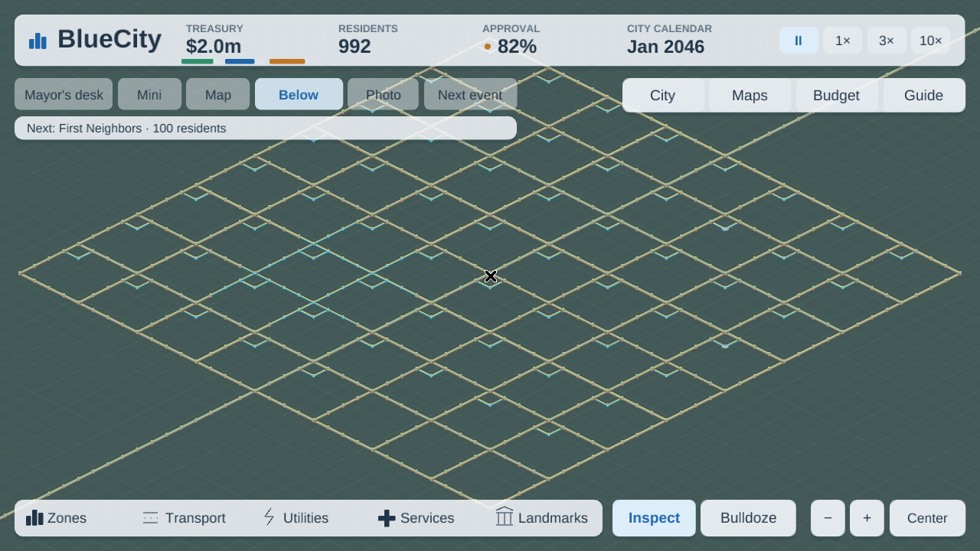The image size is (980, 551).
Task: Set game speed to 1×
Action: coord(843,41)
